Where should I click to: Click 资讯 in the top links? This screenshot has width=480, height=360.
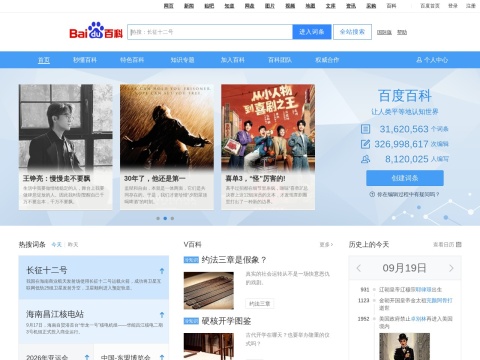(x=351, y=6)
